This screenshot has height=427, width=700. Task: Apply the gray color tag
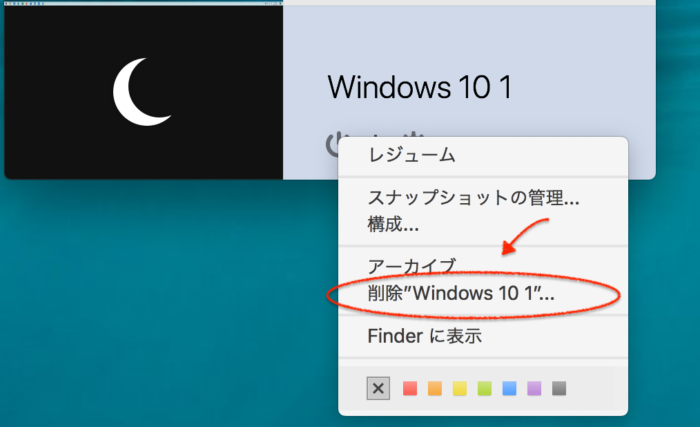coord(559,388)
